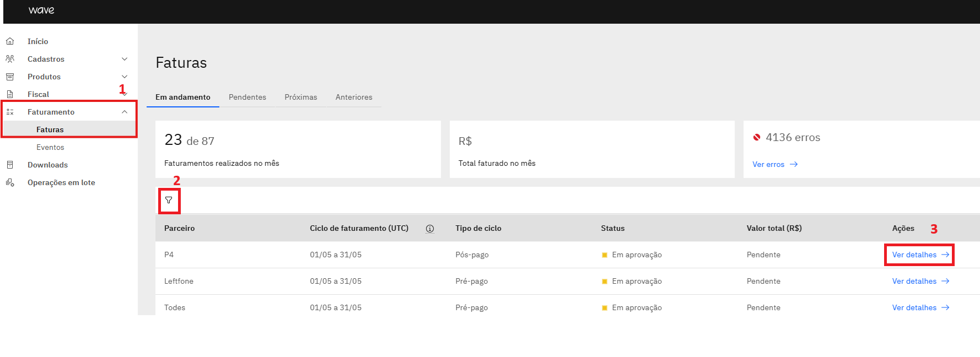Click the document icon beside Fiscal
980x357 pixels.
pyautogui.click(x=10, y=94)
